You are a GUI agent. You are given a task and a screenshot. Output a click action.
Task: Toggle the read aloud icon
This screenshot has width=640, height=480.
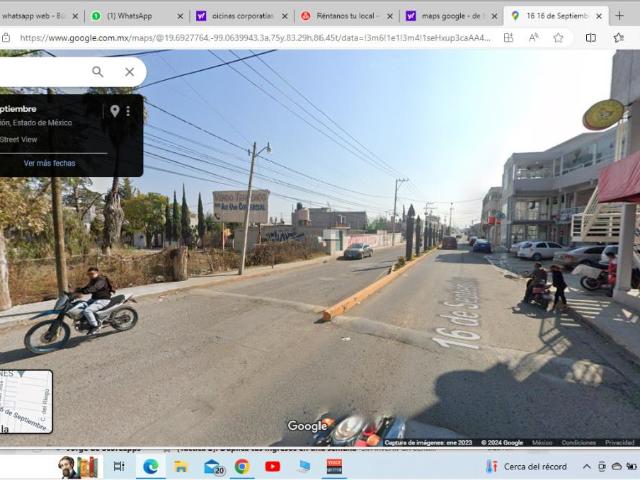[x=533, y=38]
